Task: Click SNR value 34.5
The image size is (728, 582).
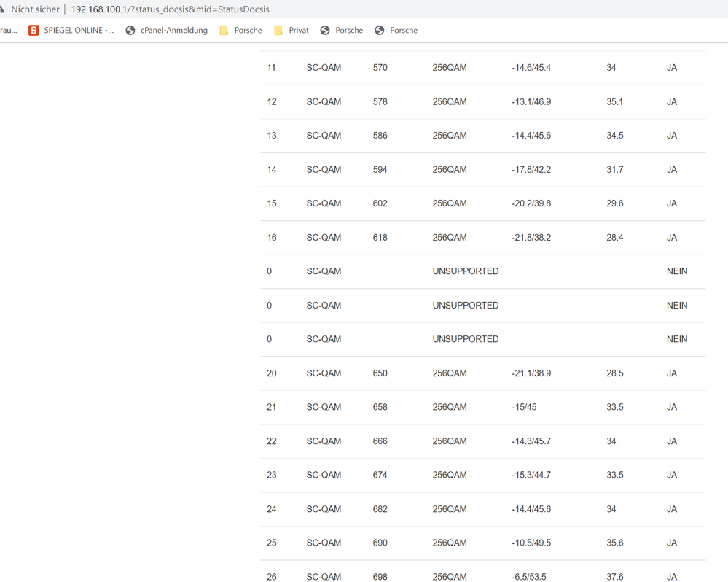Action: (x=615, y=136)
